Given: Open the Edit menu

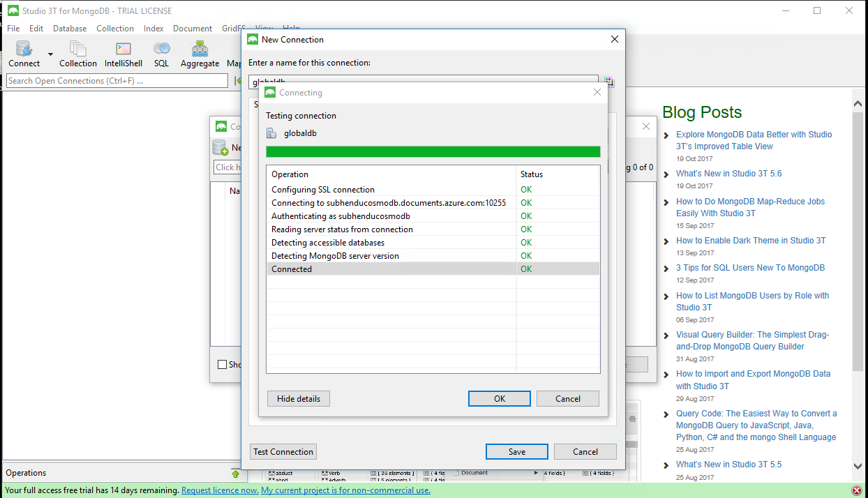Looking at the screenshot, I should pos(36,29).
